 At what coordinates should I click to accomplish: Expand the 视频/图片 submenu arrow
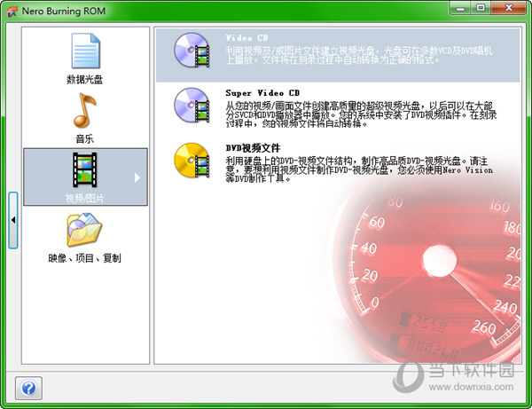pos(137,177)
